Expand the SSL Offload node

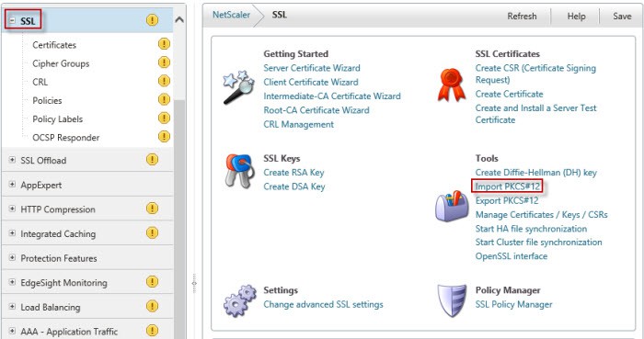pos(12,160)
